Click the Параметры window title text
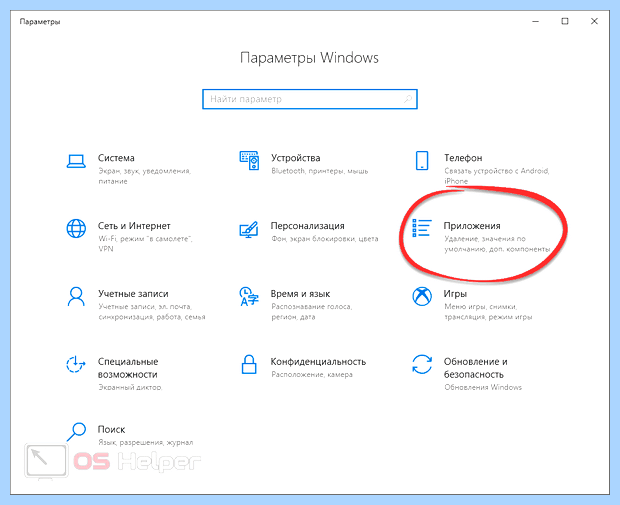 click(40, 22)
